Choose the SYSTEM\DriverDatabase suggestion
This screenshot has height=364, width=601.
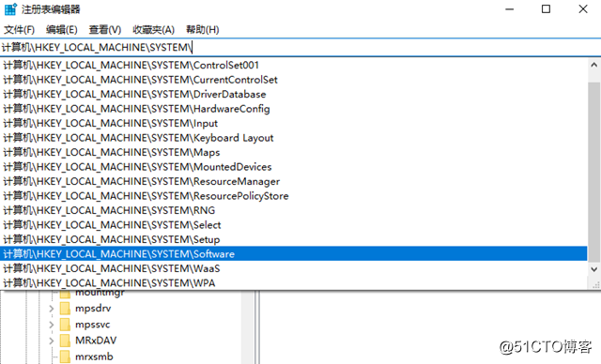pos(294,94)
